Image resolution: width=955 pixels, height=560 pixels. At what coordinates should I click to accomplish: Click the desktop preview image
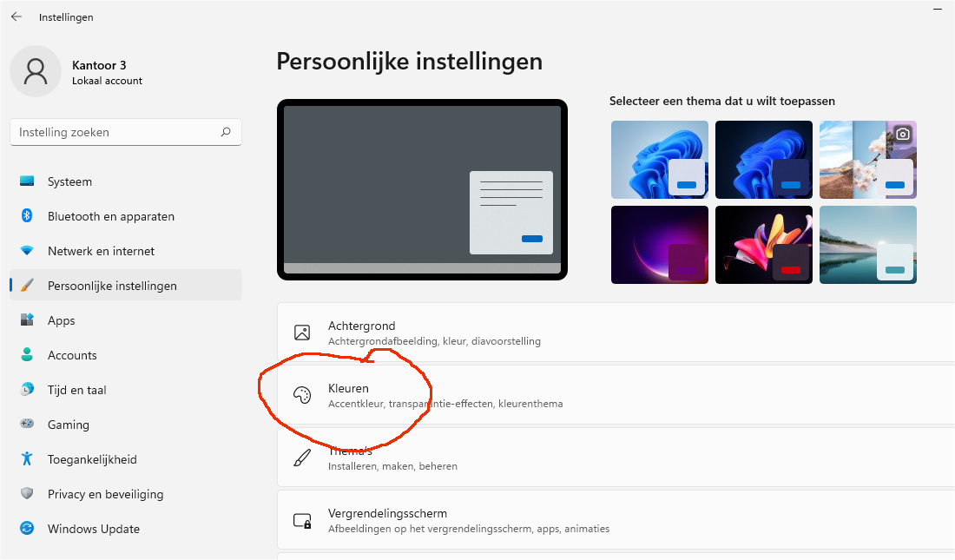(422, 189)
